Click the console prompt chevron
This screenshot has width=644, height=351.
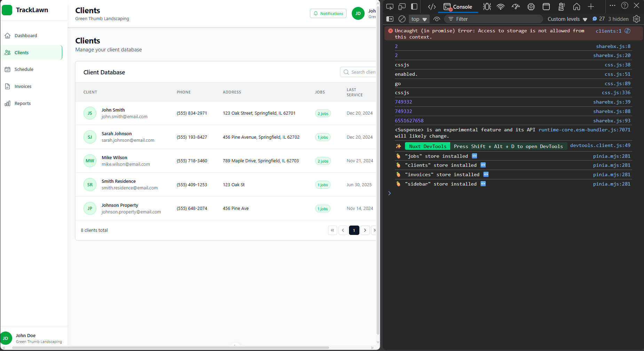[389, 193]
